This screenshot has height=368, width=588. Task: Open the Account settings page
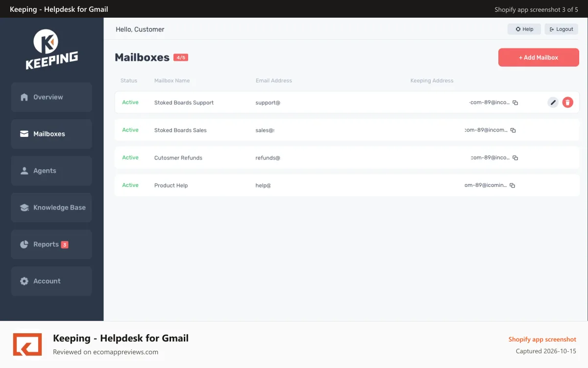pos(51,281)
